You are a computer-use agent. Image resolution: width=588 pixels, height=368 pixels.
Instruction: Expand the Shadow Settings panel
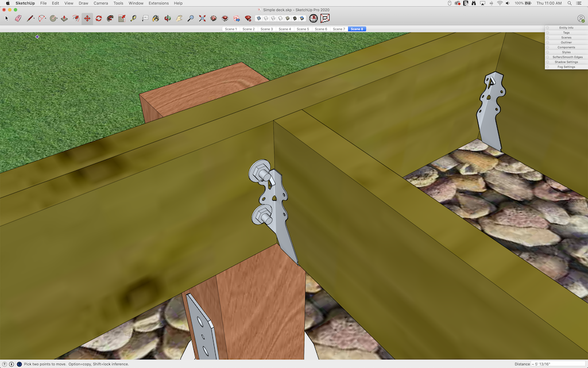[x=566, y=62]
